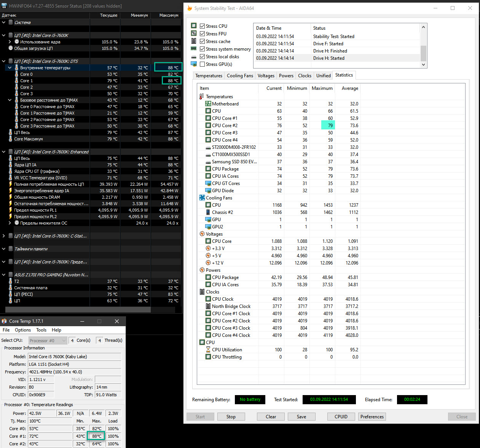The image size is (480, 448).
Task: Click the Core Temp title bar icon
Action: click(4, 321)
